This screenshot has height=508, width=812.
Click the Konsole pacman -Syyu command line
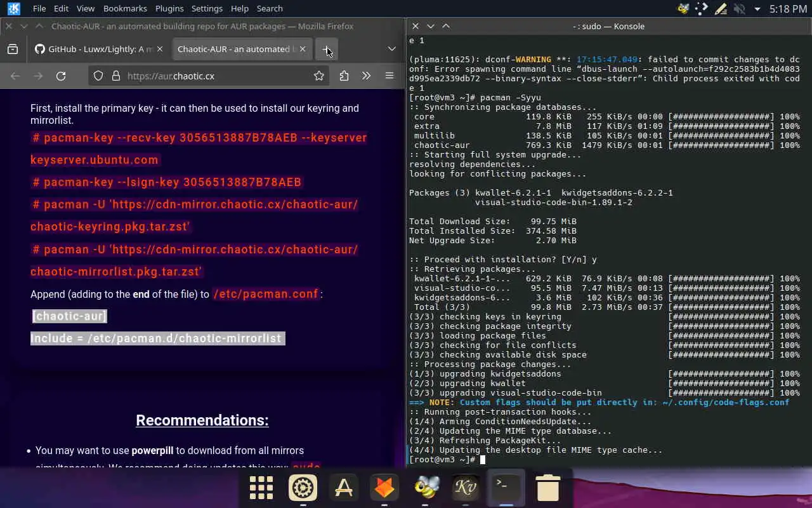click(x=475, y=98)
